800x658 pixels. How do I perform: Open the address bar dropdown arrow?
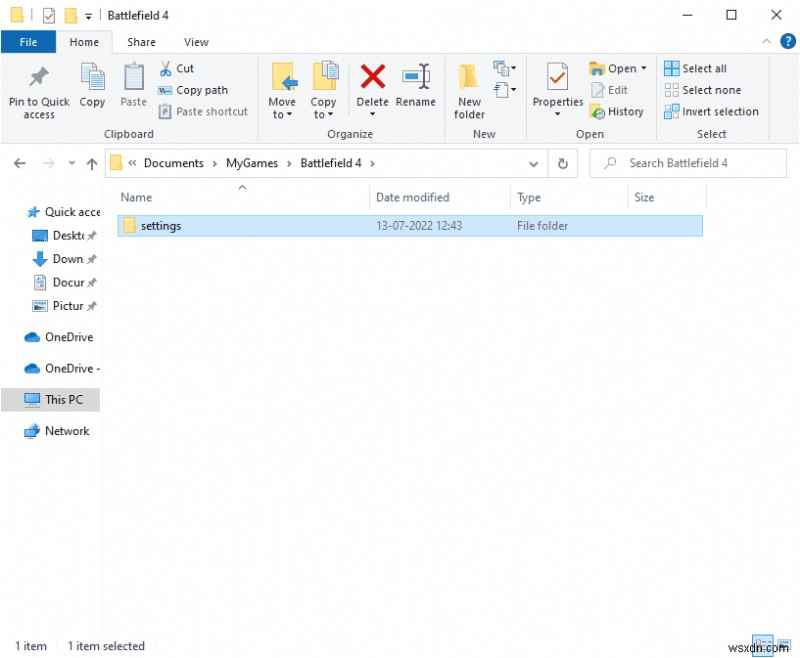(x=534, y=163)
